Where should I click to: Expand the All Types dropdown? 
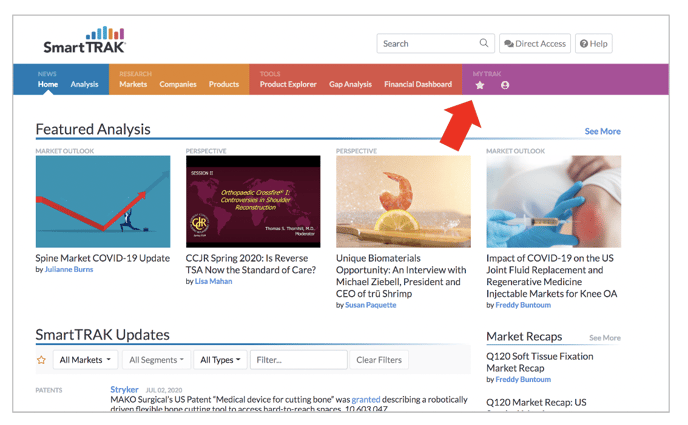[x=220, y=360]
